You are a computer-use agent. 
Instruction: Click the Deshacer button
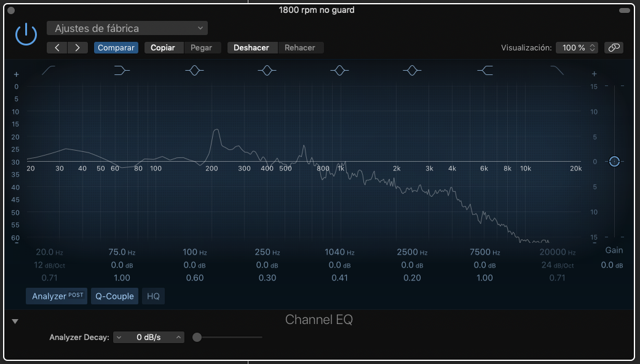click(251, 48)
